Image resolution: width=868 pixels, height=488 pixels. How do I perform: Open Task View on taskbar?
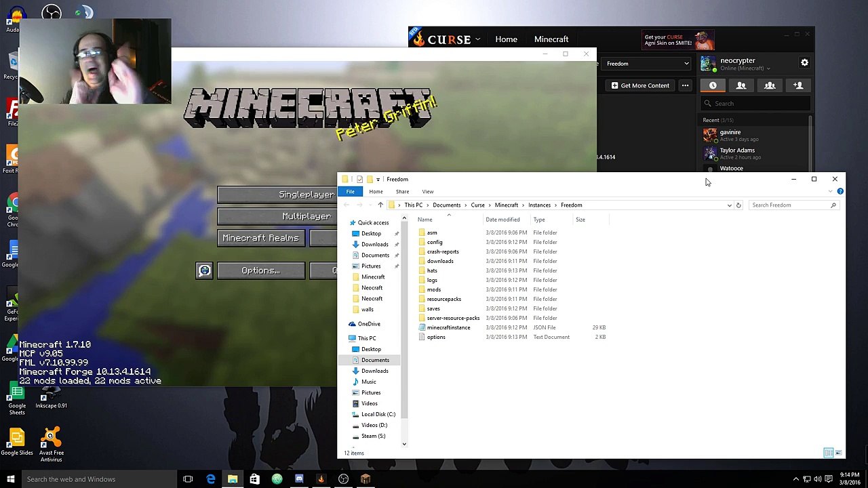click(188, 479)
